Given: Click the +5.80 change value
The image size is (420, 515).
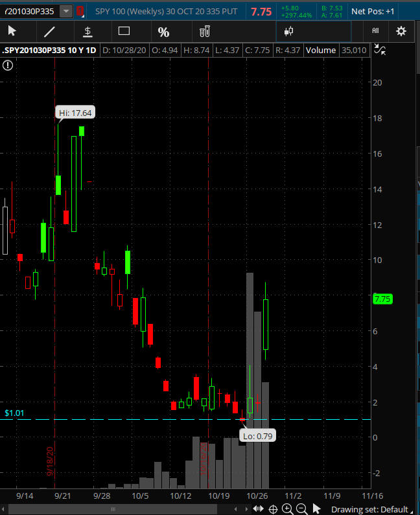Looking at the screenshot, I should (290, 8).
